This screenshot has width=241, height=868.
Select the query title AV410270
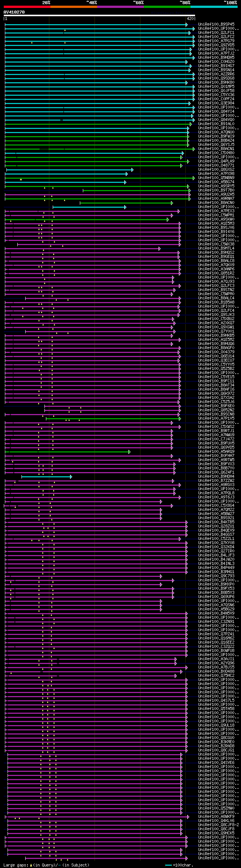pos(14,12)
